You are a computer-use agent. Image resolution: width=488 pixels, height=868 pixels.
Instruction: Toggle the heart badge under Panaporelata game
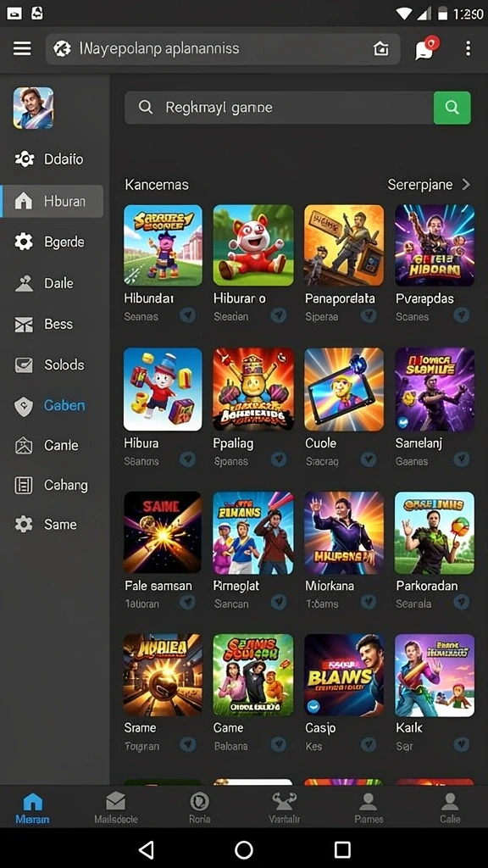click(x=369, y=315)
